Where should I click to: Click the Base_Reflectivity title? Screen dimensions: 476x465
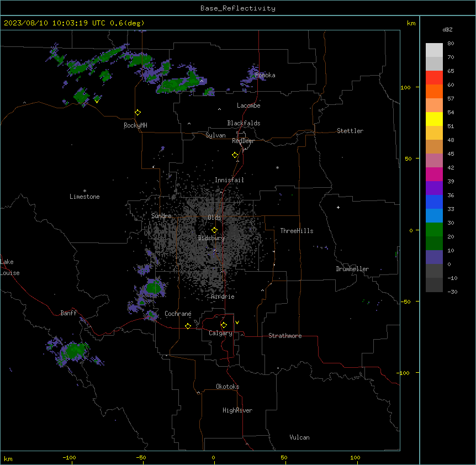tap(238, 8)
